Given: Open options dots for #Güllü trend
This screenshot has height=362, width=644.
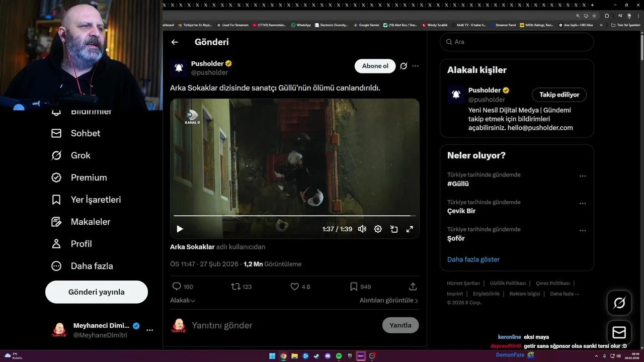Looking at the screenshot, I should [583, 176].
